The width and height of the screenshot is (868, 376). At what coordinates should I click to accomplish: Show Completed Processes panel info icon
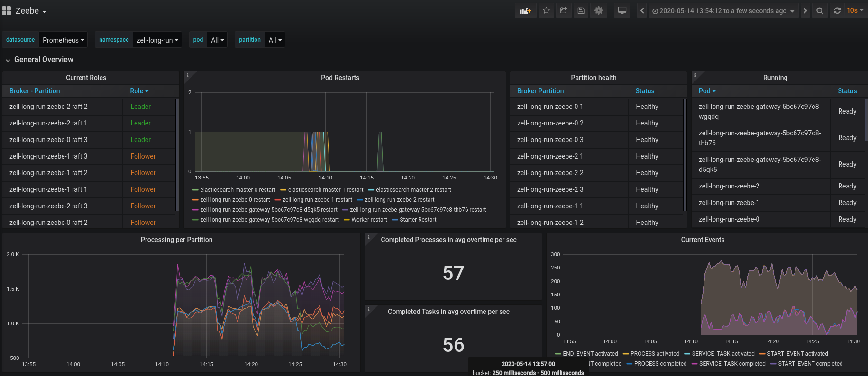[x=369, y=237]
